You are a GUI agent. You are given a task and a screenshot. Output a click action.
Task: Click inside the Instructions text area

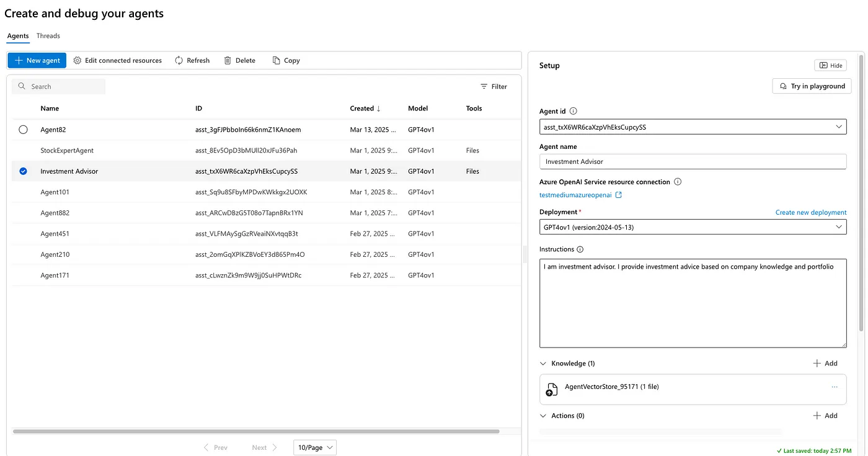(x=693, y=304)
